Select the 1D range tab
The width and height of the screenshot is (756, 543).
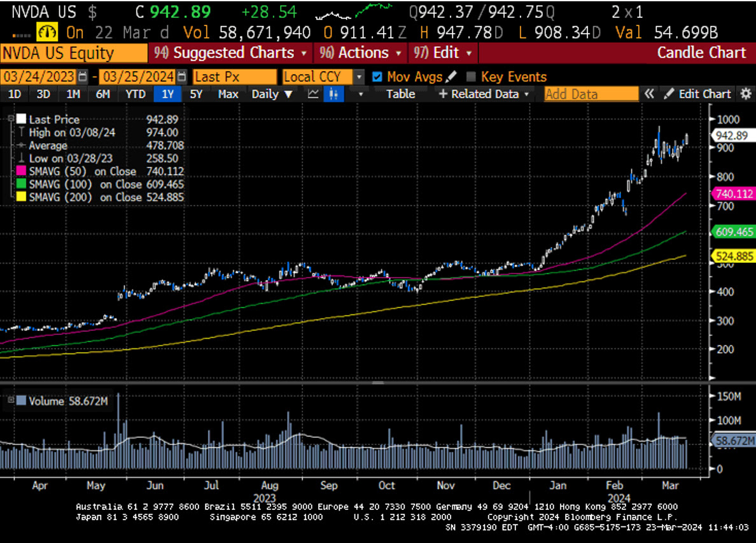click(15, 94)
